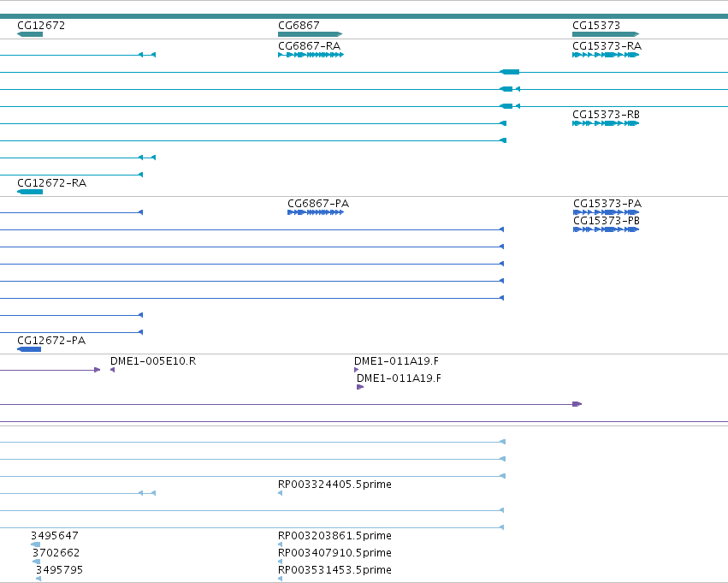The height and width of the screenshot is (583, 728).
Task: Select the thick teal exon on the second transcript row
Action: (509, 72)
